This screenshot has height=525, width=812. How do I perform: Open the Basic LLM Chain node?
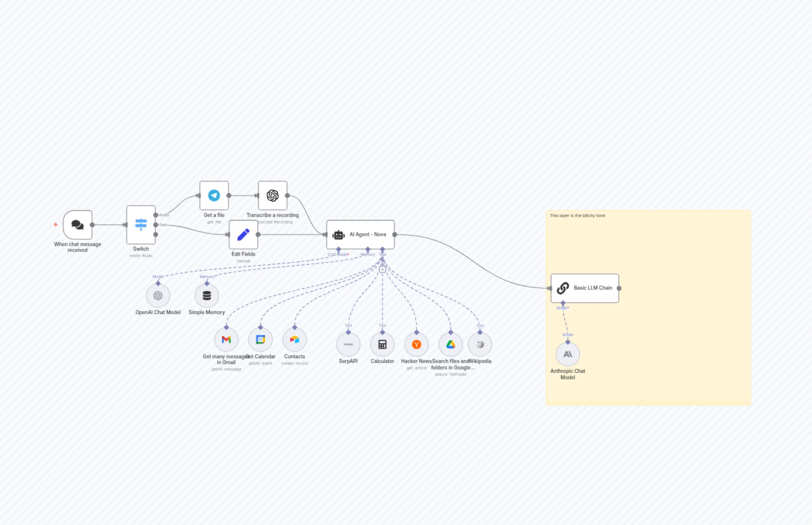coord(584,288)
